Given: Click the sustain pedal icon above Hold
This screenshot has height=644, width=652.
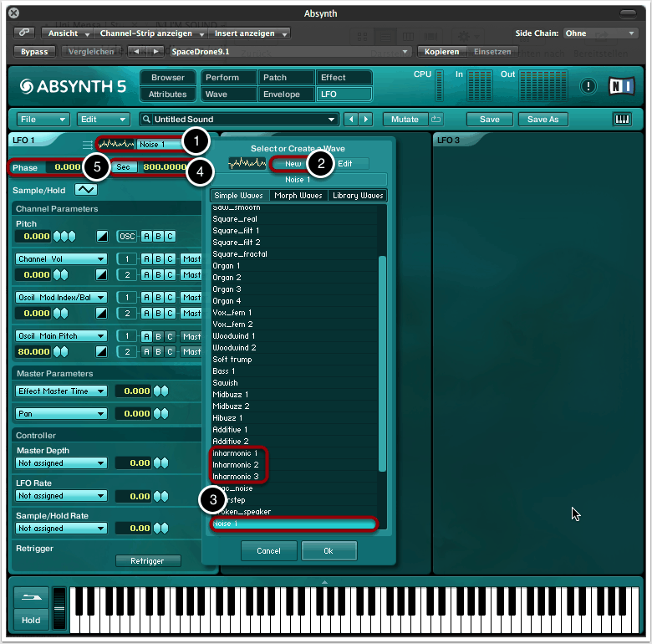Looking at the screenshot, I should coord(30,598).
